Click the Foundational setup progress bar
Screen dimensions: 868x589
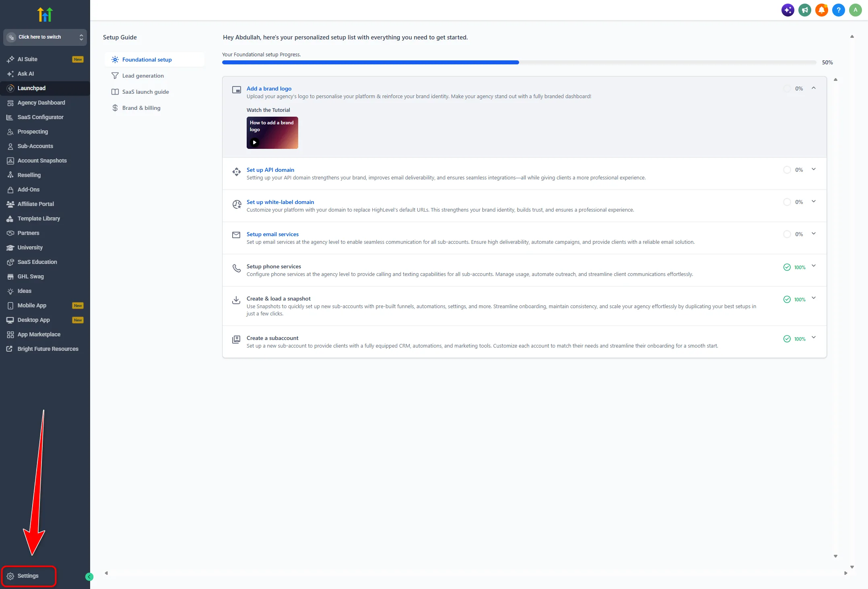click(x=519, y=62)
